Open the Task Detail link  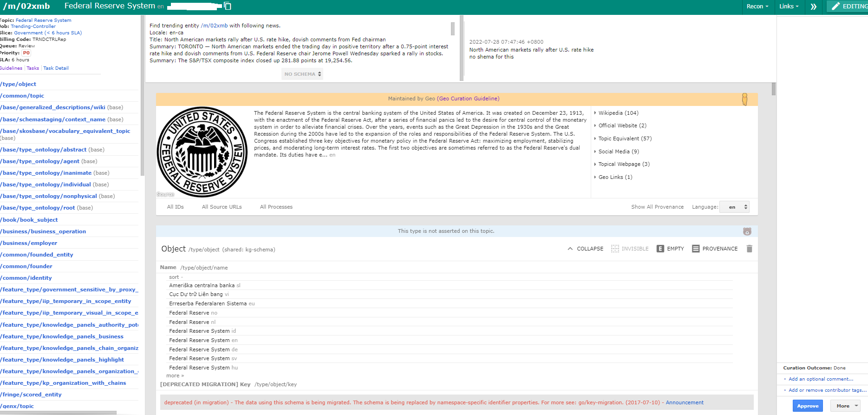(x=56, y=68)
